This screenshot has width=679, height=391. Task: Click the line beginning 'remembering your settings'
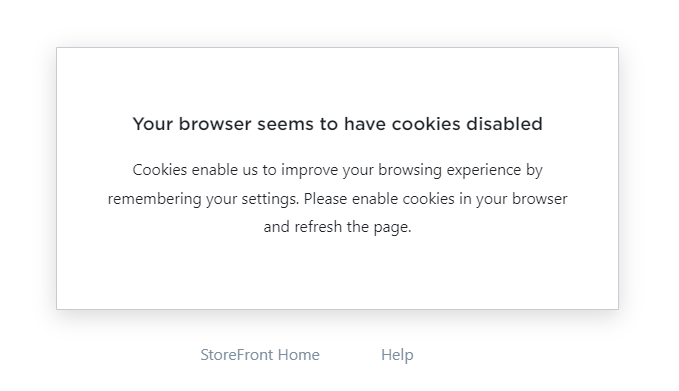337,199
